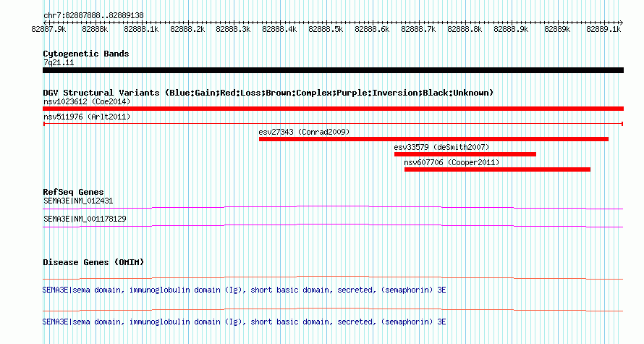
Task: Click the chr7:82887888..82889138 coordinate label
Action: [x=93, y=16]
